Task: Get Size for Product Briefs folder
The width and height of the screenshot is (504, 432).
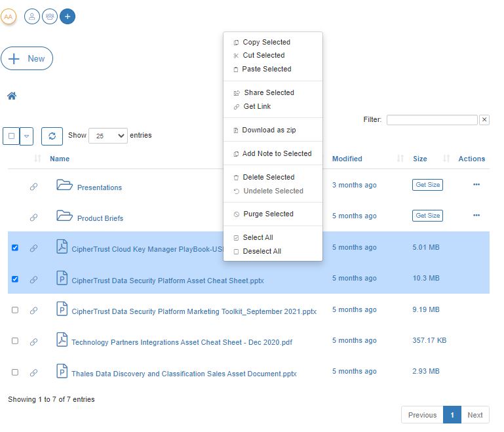Action: [x=427, y=216]
